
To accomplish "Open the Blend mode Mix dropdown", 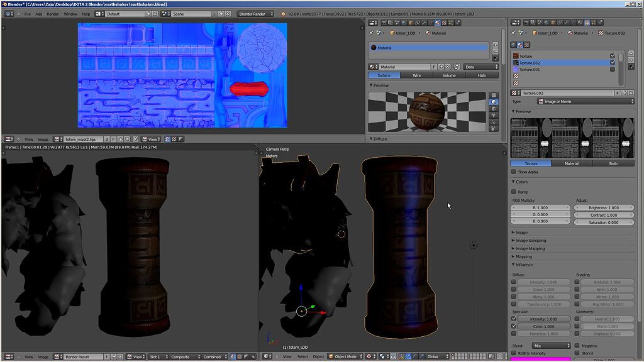I will pos(551,346).
